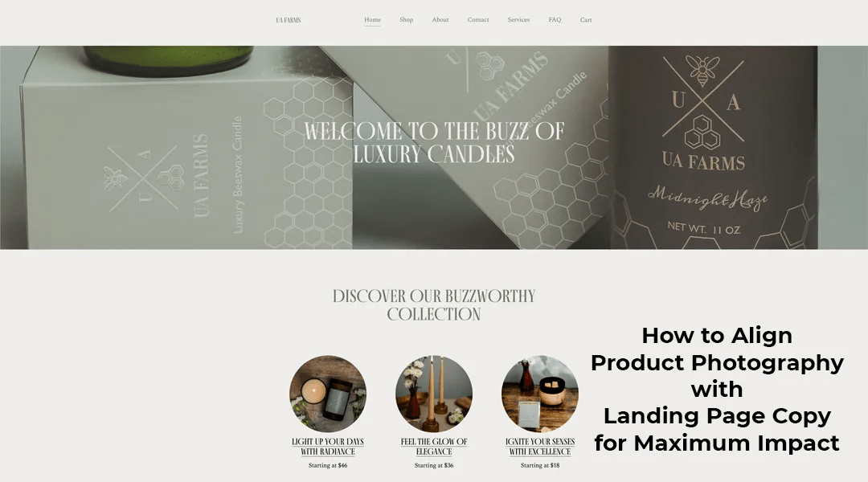
Task: Click the Starting at $46 price text
Action: [328, 465]
